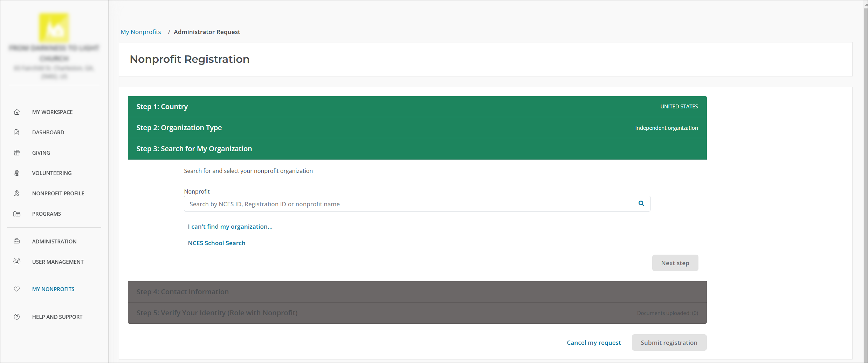This screenshot has height=363, width=868.
Task: Click the heart icon beside My Nonprofits
Action: (17, 289)
